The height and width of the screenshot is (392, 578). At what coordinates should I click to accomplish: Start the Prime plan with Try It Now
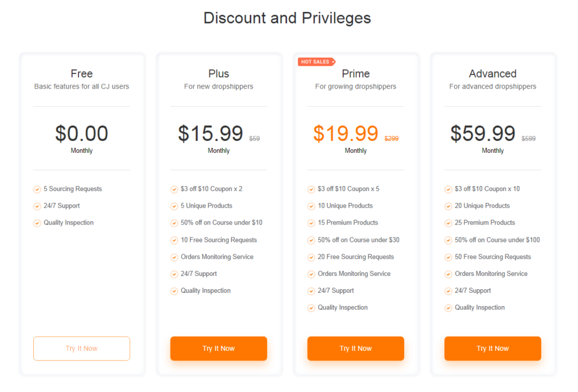[x=356, y=348]
